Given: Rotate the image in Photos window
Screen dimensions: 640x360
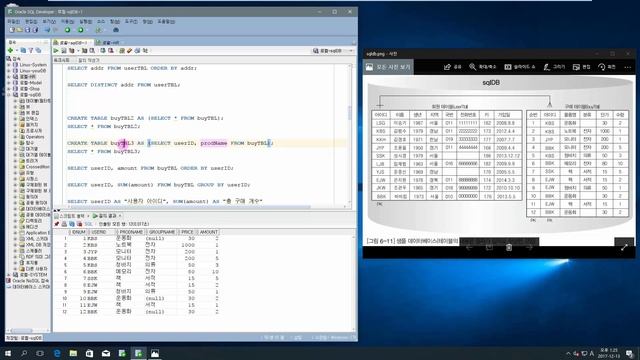Looking at the screenshot, I should (607, 67).
